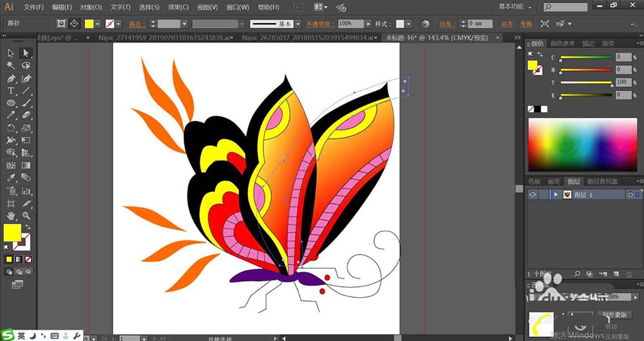Image resolution: width=644 pixels, height=341 pixels.
Task: Enable Draw Behind mode
Action: point(19,271)
